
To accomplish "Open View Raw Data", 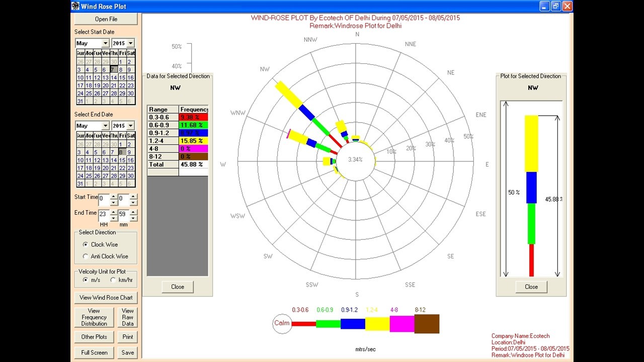I will pyautogui.click(x=128, y=317).
